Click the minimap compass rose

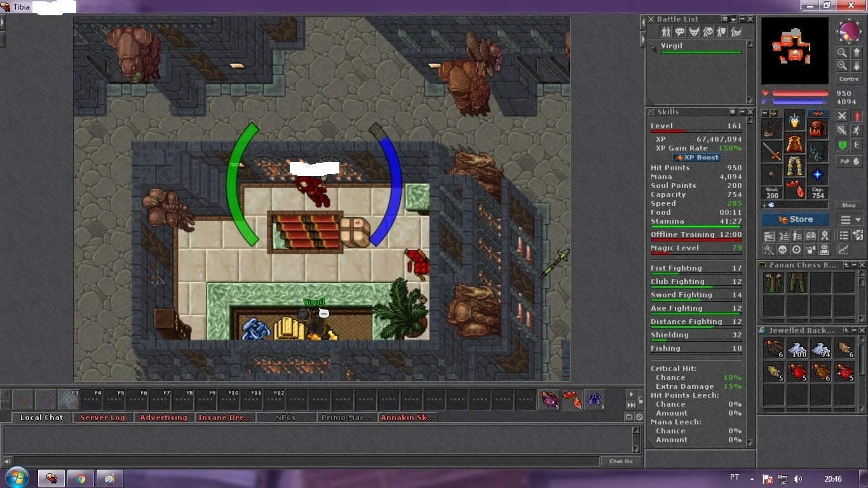point(849,31)
